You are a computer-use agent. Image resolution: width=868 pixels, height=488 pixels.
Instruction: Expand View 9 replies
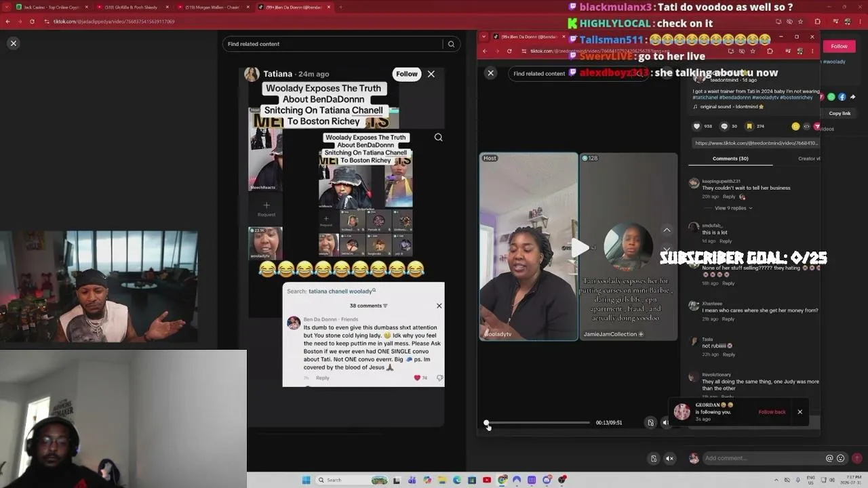click(733, 208)
